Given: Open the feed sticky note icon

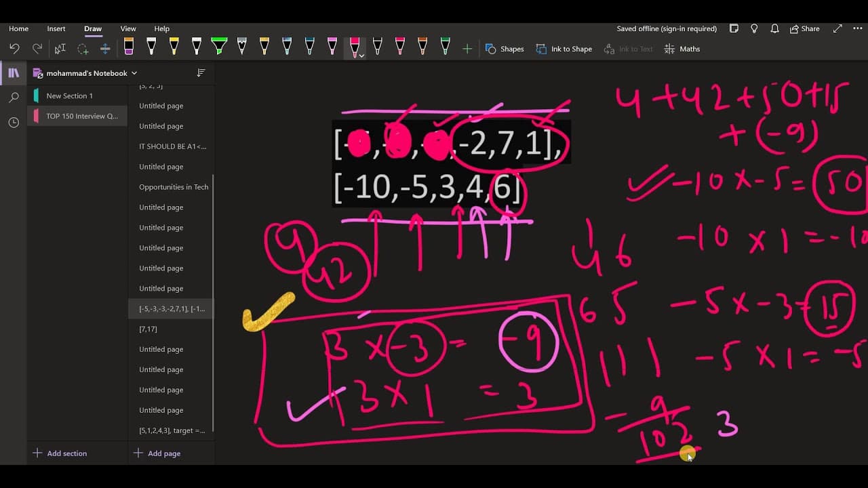Looking at the screenshot, I should (x=734, y=28).
